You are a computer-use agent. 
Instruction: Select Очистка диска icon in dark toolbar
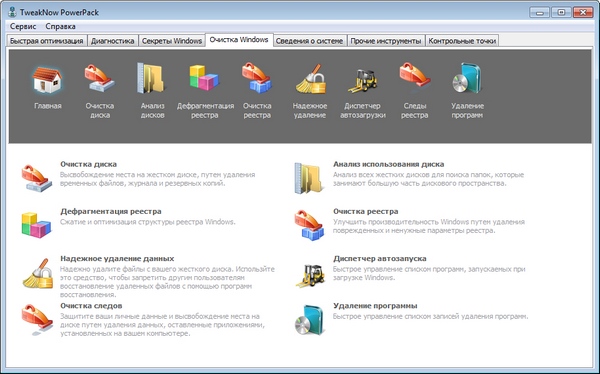(99, 78)
